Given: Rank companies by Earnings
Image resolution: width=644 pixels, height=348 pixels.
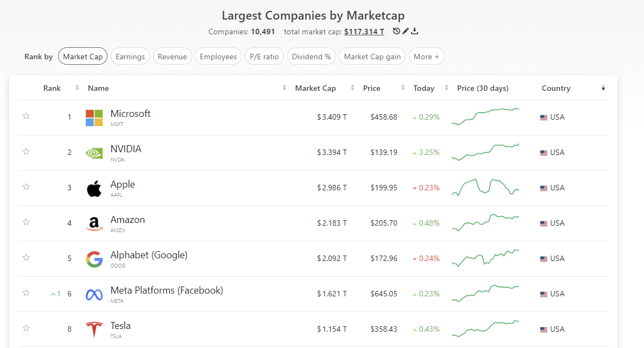Looking at the screenshot, I should click(x=130, y=57).
